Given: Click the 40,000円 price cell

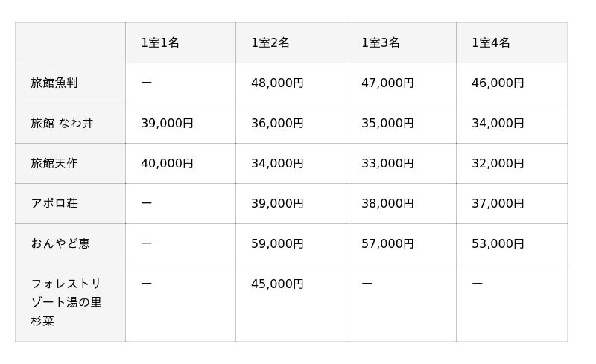Looking at the screenshot, I should click(167, 164).
